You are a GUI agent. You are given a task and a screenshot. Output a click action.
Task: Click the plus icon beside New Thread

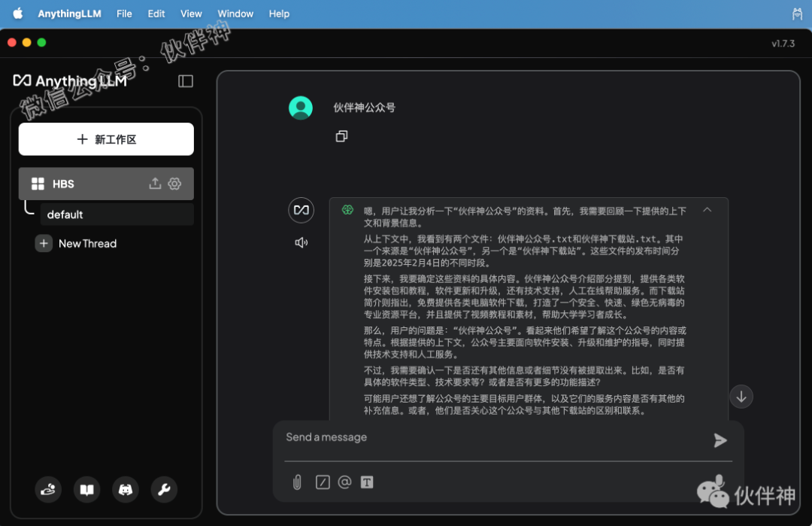tap(44, 244)
